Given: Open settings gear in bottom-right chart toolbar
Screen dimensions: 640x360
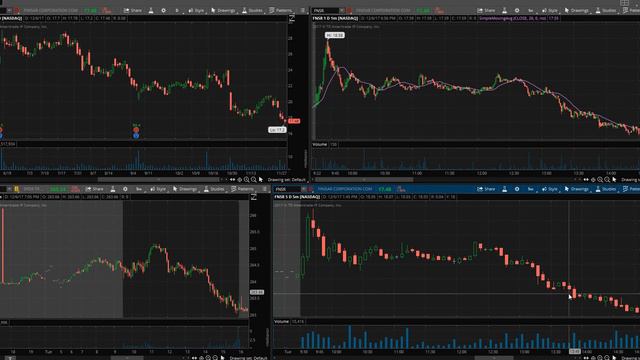Looking at the screenshot, I should (517, 189).
